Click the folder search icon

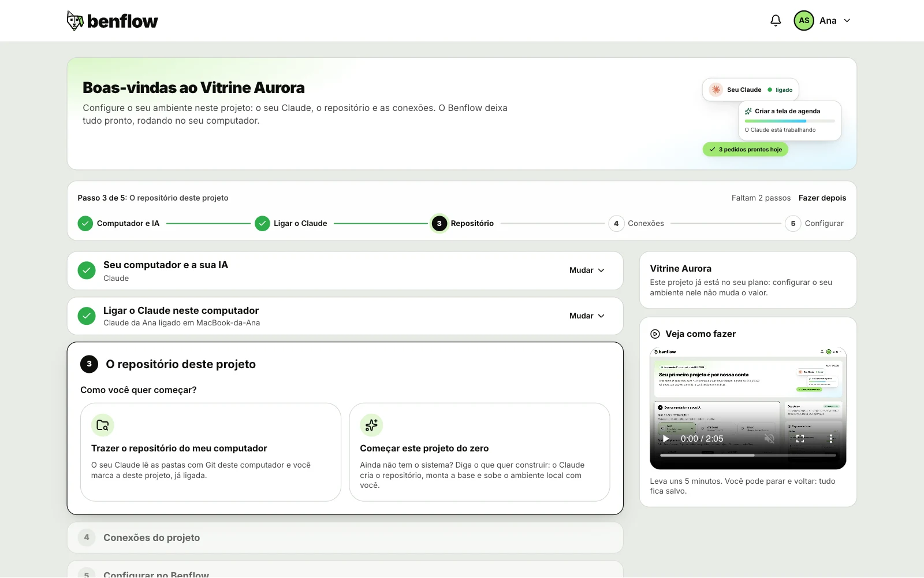click(103, 425)
